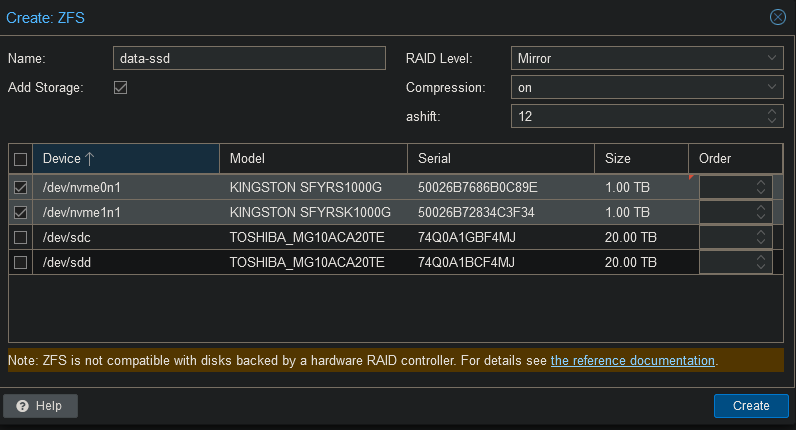Sort by the Model column header
The width and height of the screenshot is (796, 430).
(x=313, y=159)
